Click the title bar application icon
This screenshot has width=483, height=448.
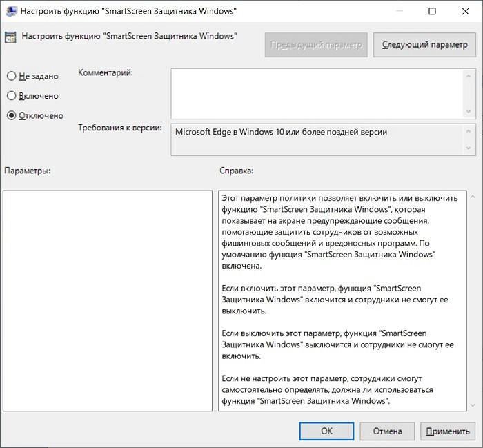click(12, 11)
